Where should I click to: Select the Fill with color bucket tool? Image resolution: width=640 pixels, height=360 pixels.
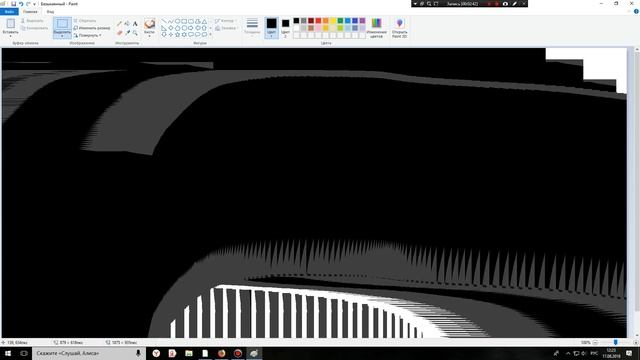coord(127,24)
